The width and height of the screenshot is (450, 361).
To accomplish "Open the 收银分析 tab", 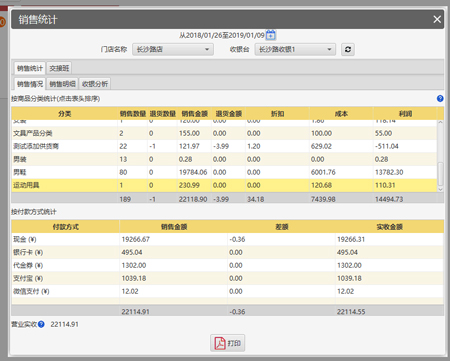I will coord(95,84).
